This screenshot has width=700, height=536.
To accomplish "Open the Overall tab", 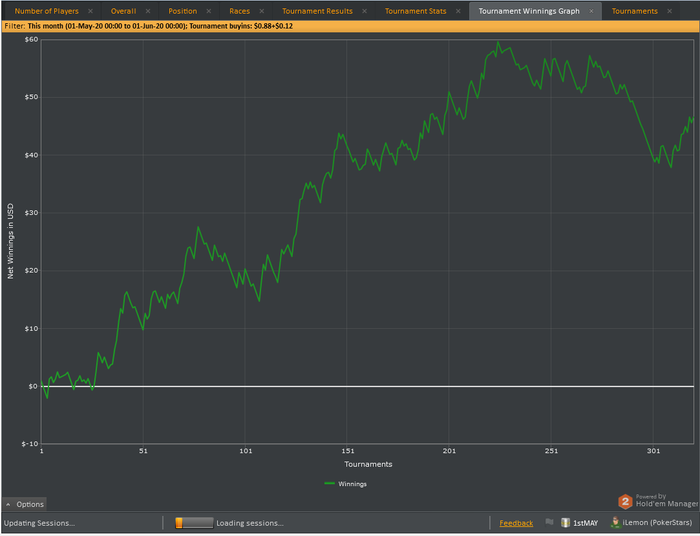I will [123, 11].
